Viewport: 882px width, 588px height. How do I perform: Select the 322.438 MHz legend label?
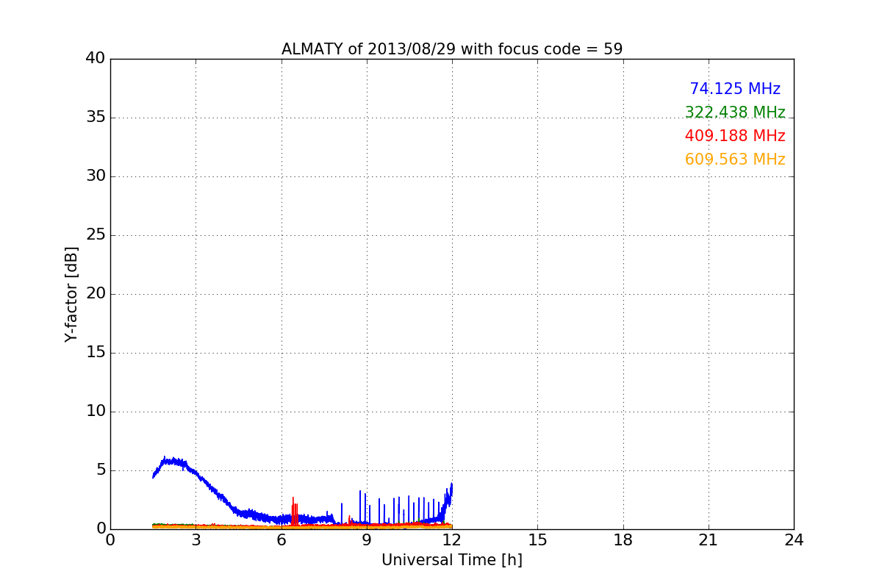[735, 112]
